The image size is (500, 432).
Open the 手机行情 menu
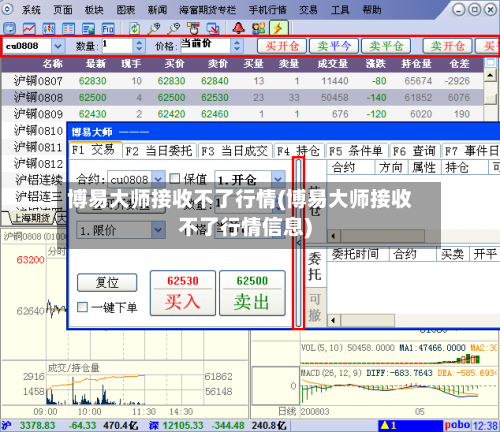[x=267, y=10]
